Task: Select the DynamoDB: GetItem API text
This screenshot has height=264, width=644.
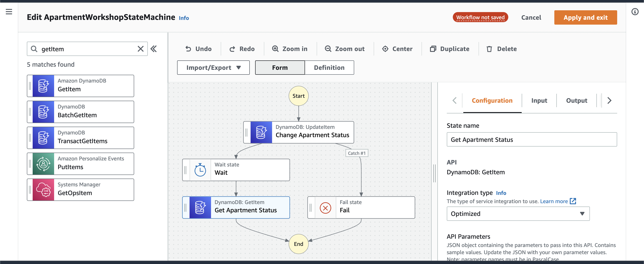Action: coord(475,172)
